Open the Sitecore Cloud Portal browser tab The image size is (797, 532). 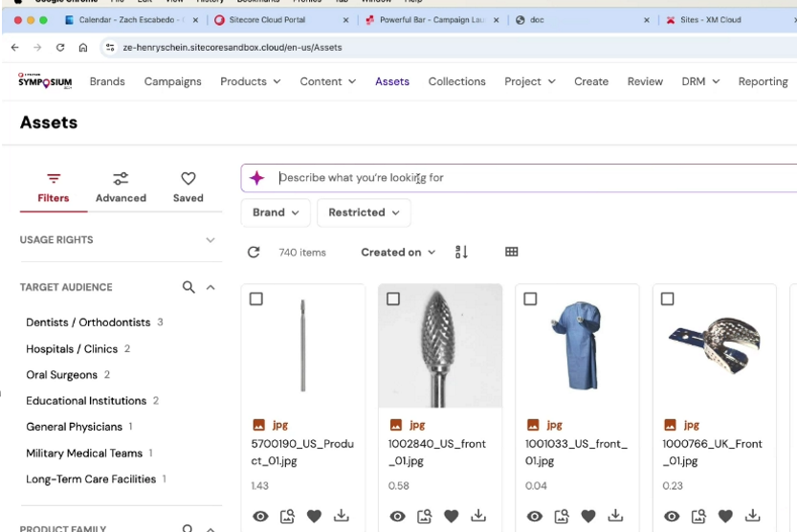(281, 20)
